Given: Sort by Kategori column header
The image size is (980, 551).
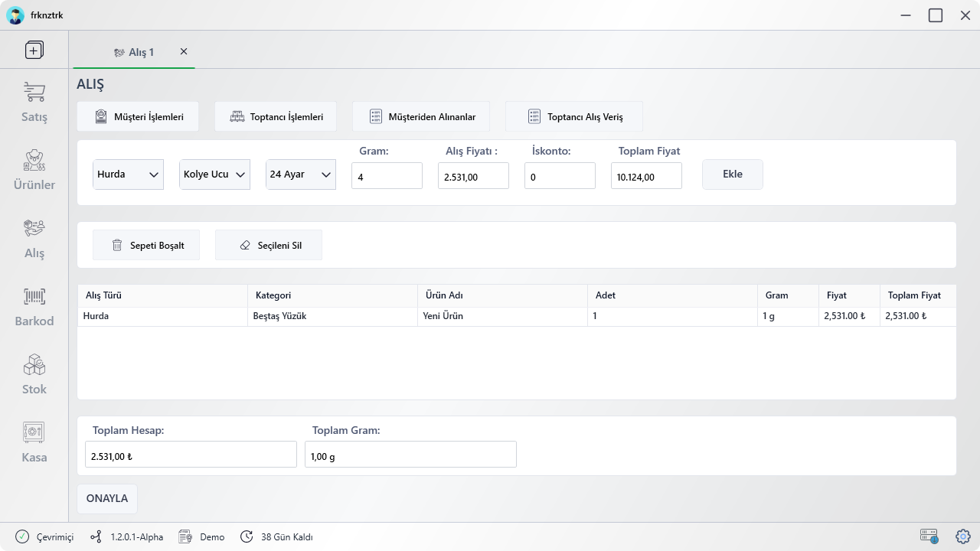Looking at the screenshot, I should click(332, 295).
